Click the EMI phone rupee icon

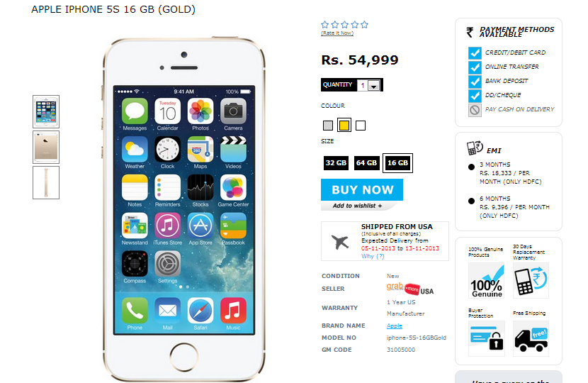pyautogui.click(x=475, y=148)
